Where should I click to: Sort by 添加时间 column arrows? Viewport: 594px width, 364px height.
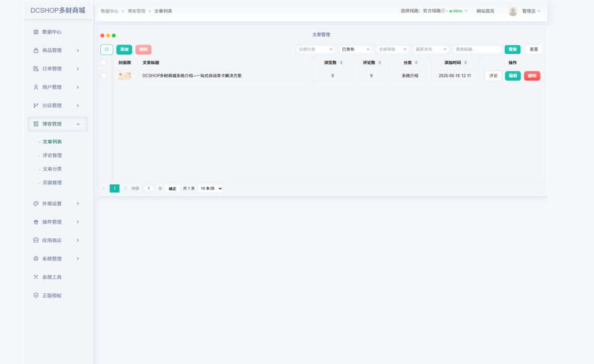click(x=466, y=63)
